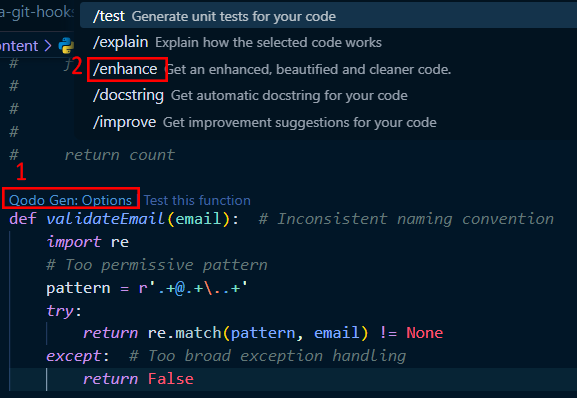Click the Python file icon in breadcrumb

coord(66,46)
